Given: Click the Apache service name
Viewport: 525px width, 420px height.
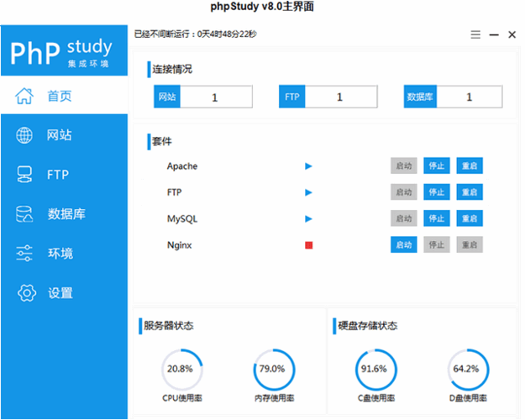Looking at the screenshot, I should 182,166.
